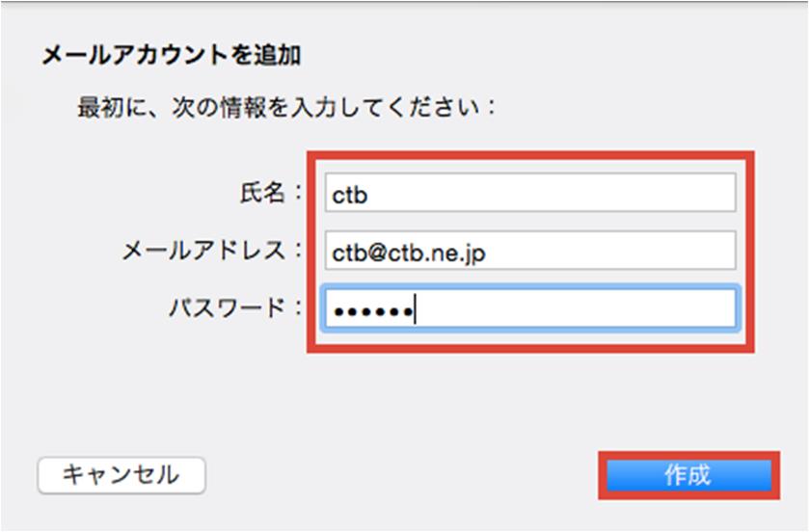Click the メールアドレス label text

pos(203,251)
